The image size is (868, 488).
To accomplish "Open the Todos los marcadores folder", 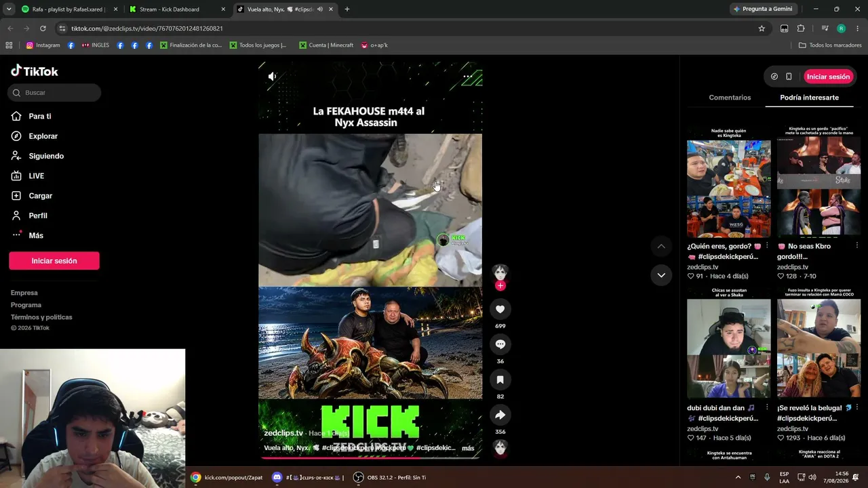I will click(830, 45).
